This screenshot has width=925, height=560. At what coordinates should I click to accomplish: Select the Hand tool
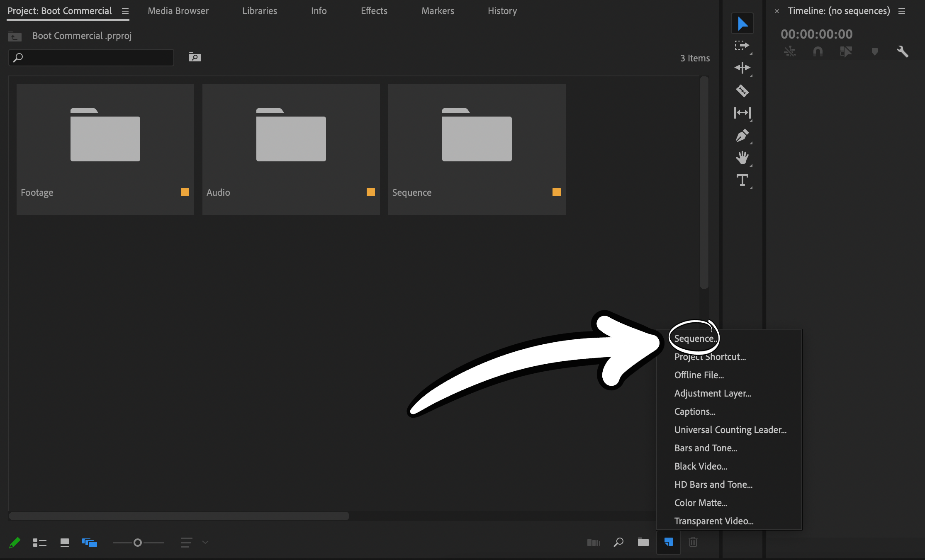[742, 158]
